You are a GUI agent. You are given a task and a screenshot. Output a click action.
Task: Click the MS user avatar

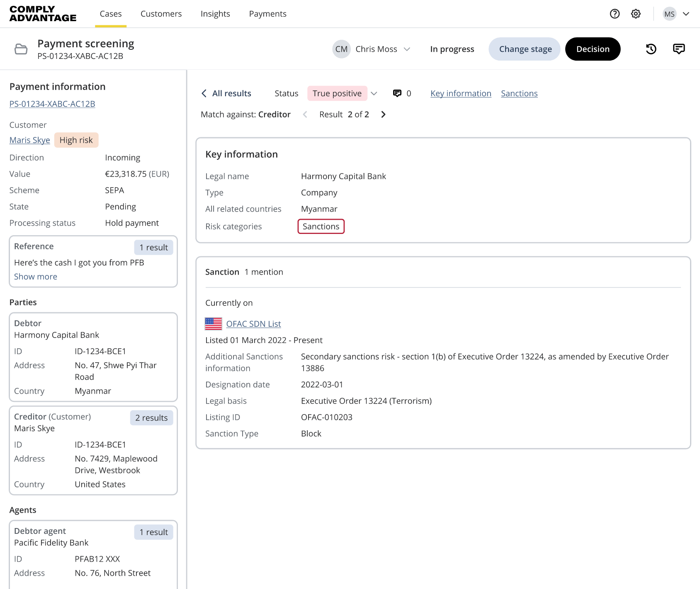[x=669, y=14]
